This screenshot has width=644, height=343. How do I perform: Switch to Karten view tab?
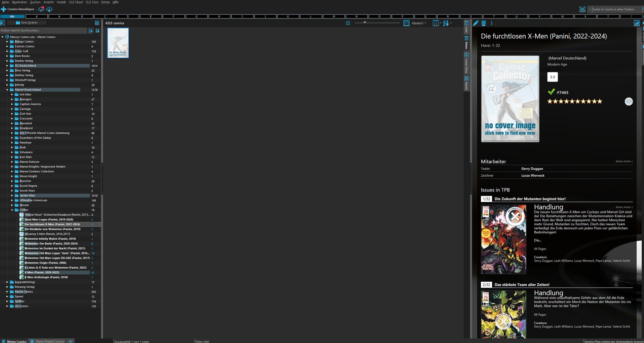(466, 83)
